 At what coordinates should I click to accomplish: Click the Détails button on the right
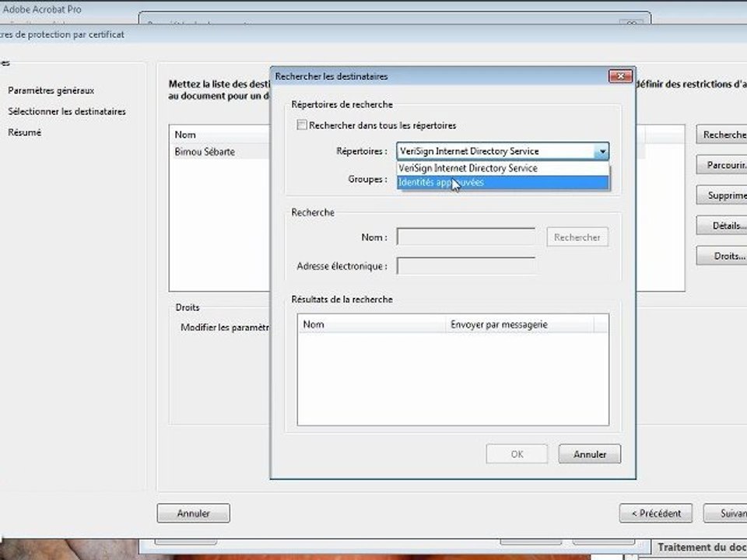(721, 226)
